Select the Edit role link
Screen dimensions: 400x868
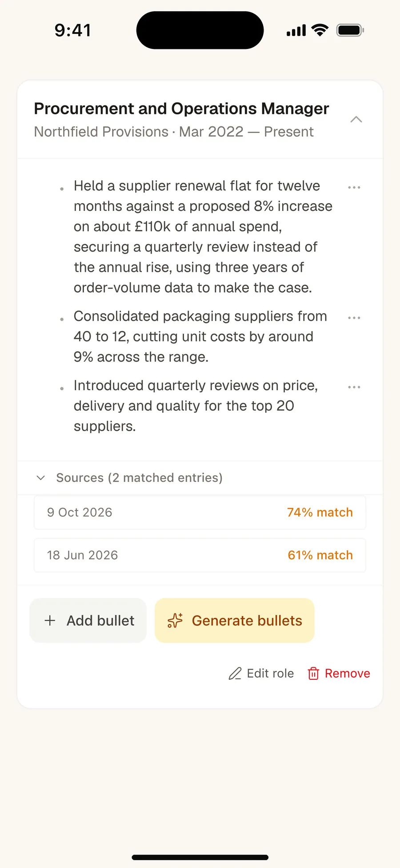tap(261, 674)
